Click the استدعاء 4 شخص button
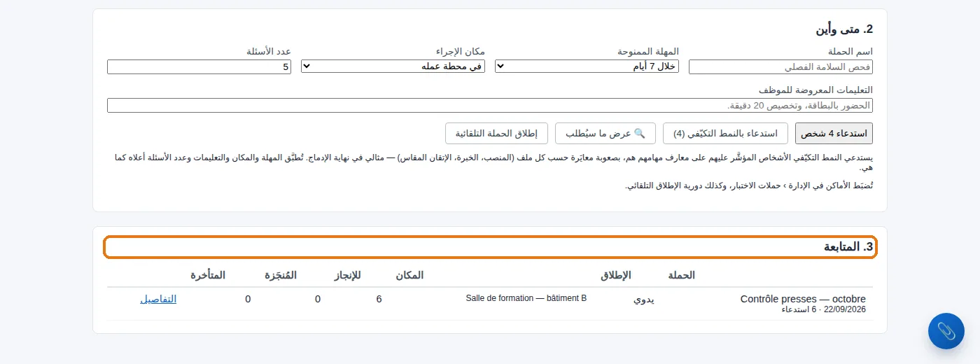 pos(834,133)
